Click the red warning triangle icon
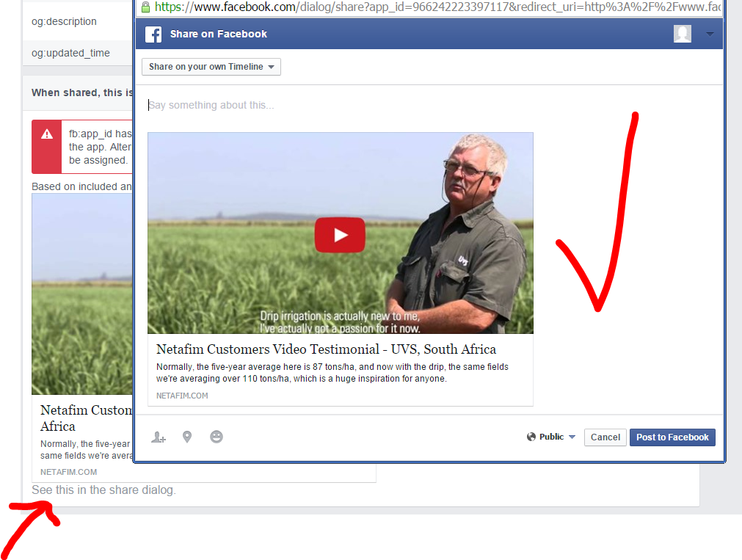This screenshot has height=560, width=742. pos(47,134)
